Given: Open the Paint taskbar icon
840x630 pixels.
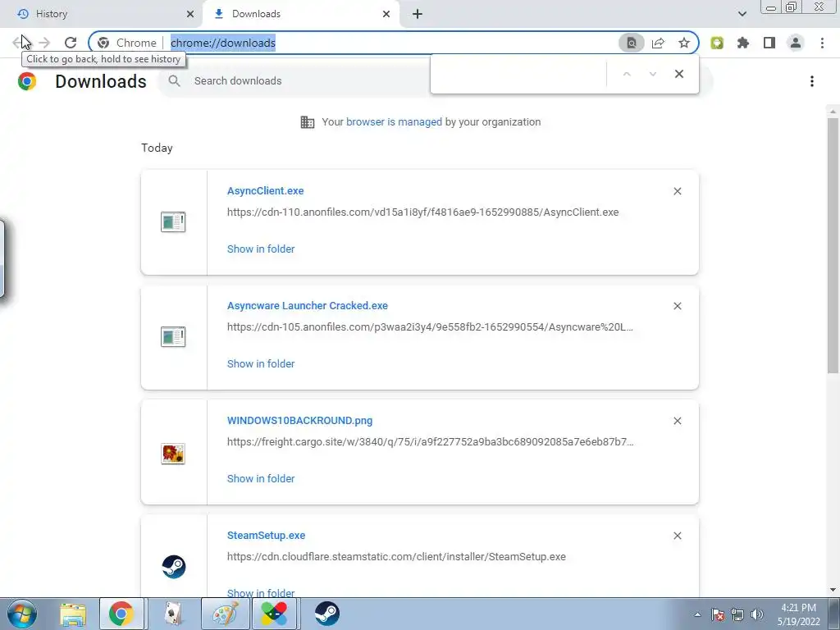Looking at the screenshot, I should click(x=225, y=614).
